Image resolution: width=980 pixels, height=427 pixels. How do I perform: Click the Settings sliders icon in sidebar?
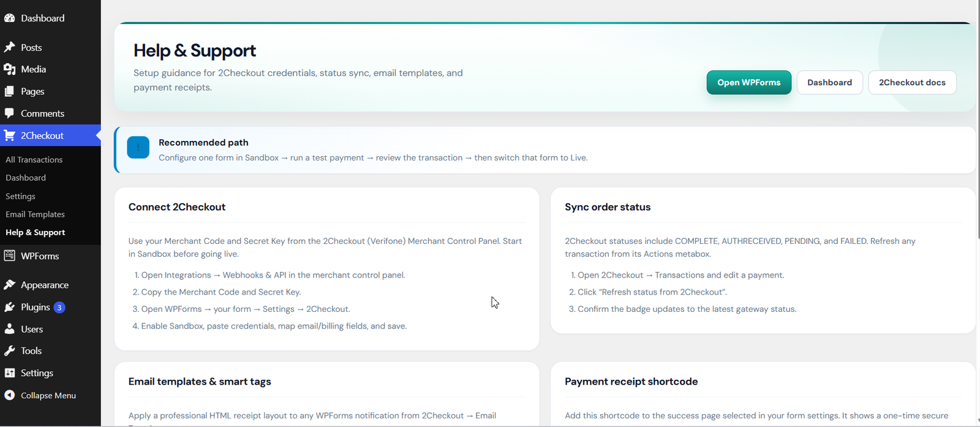pyautogui.click(x=10, y=373)
